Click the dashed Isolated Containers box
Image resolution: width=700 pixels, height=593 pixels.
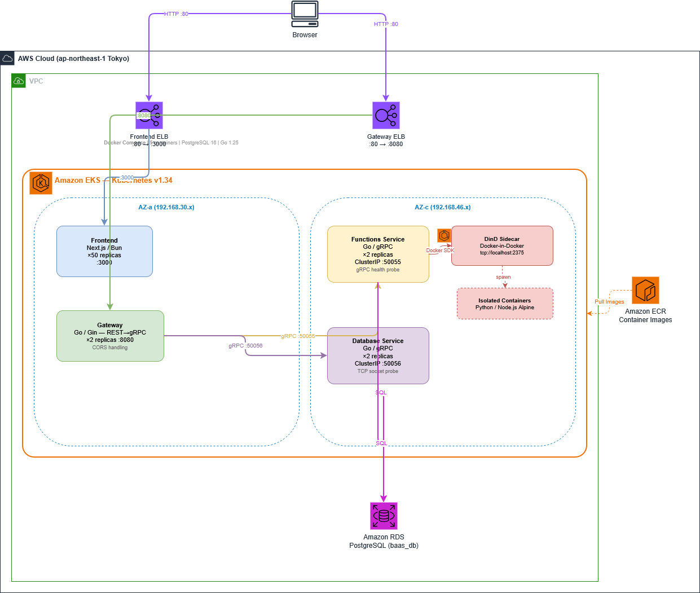(x=505, y=304)
